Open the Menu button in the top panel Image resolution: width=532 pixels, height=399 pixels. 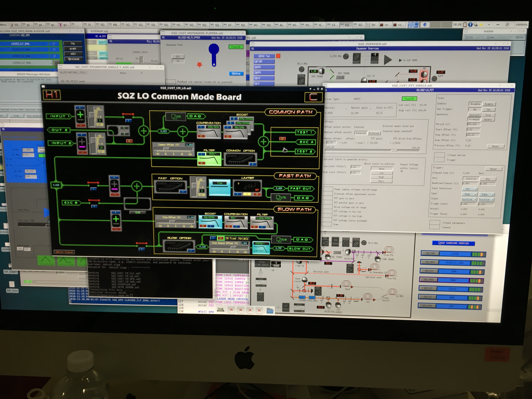[3, 25]
